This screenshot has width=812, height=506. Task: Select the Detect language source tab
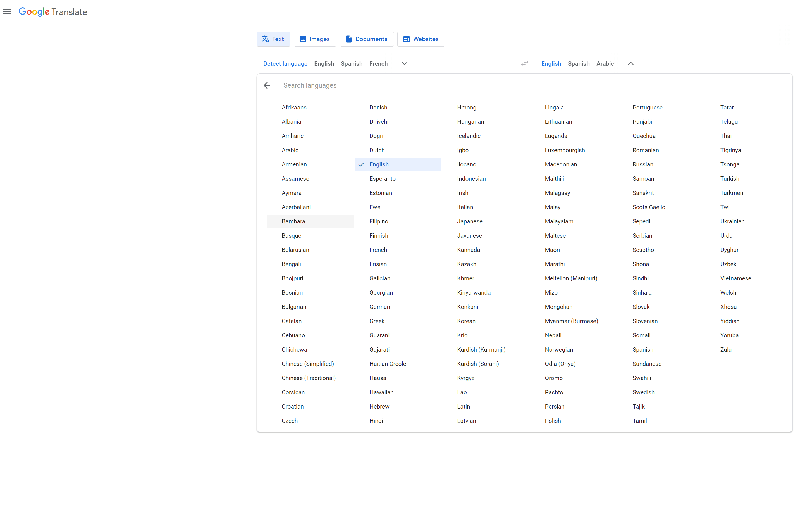[x=285, y=64]
